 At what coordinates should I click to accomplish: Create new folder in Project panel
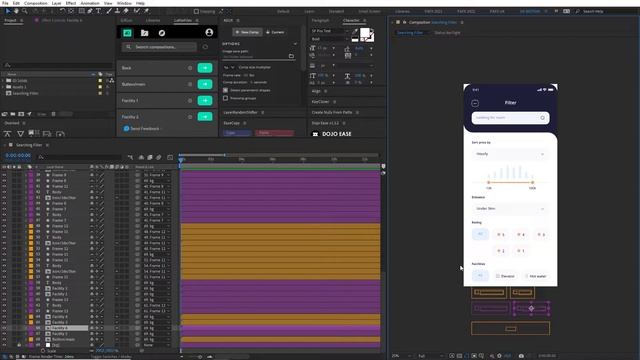pyautogui.click(x=13, y=114)
